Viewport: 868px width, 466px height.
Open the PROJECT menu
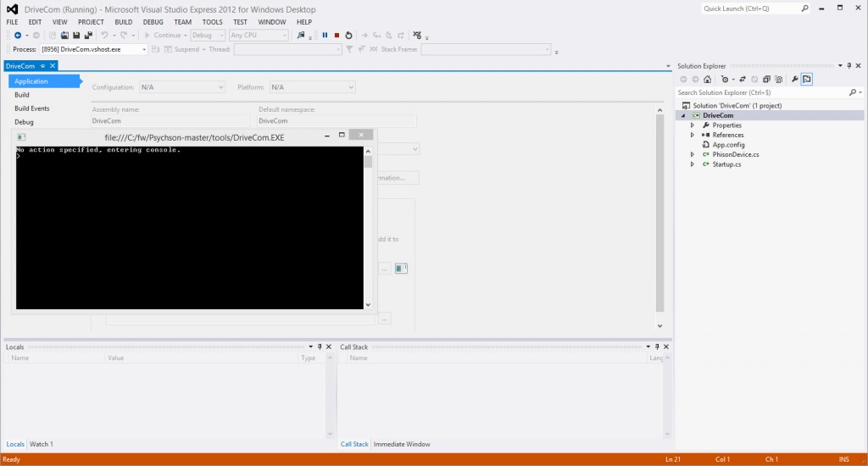(x=91, y=22)
